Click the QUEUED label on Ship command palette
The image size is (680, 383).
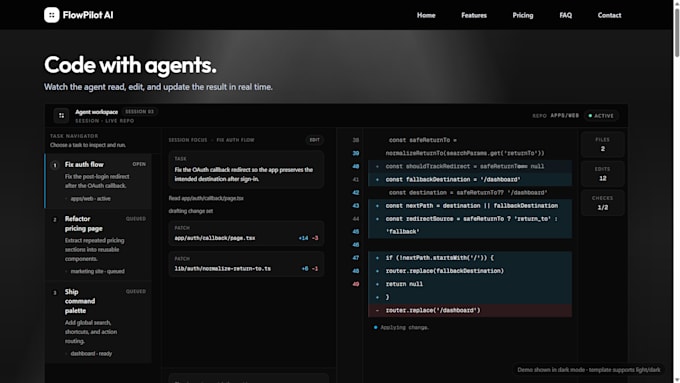click(136, 291)
